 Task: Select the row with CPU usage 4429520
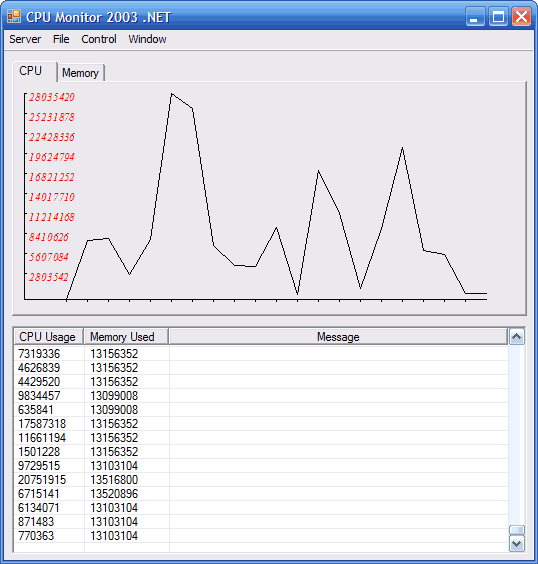click(261, 382)
